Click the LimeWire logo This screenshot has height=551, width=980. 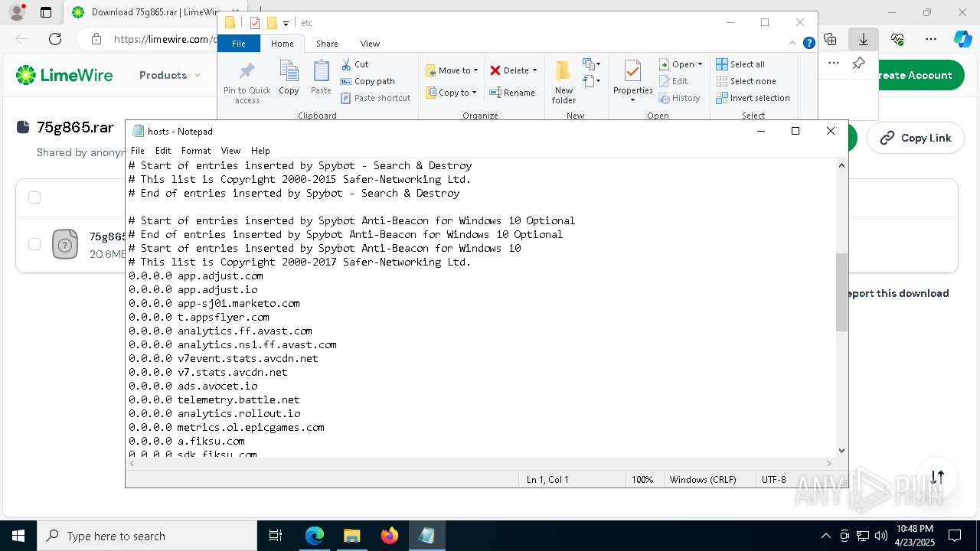point(64,75)
